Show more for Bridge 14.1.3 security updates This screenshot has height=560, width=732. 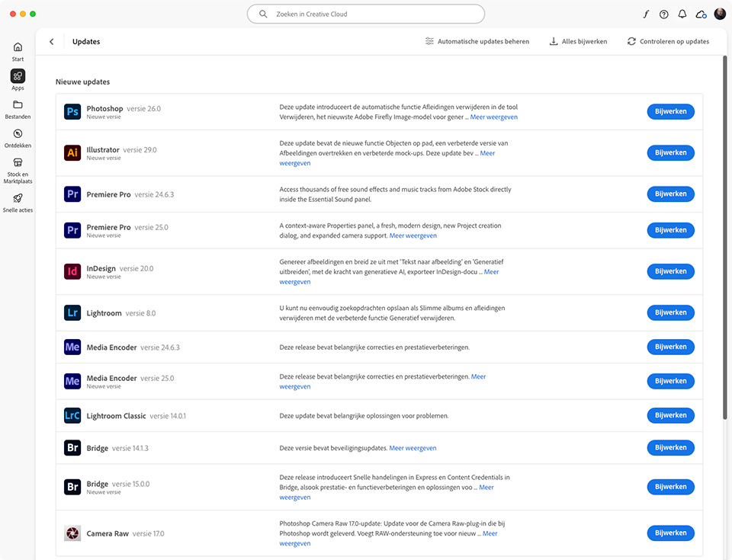pyautogui.click(x=413, y=448)
